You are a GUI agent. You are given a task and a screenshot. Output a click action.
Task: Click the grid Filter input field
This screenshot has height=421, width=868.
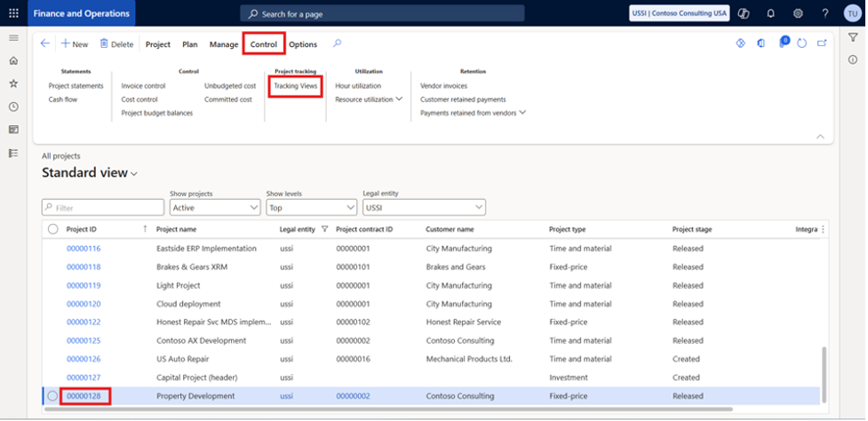click(x=103, y=208)
